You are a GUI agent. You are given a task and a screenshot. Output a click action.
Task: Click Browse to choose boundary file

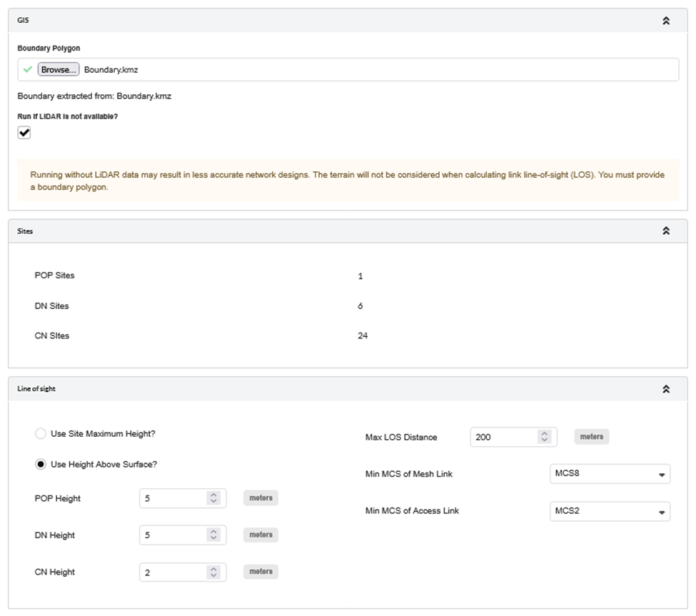click(x=59, y=70)
